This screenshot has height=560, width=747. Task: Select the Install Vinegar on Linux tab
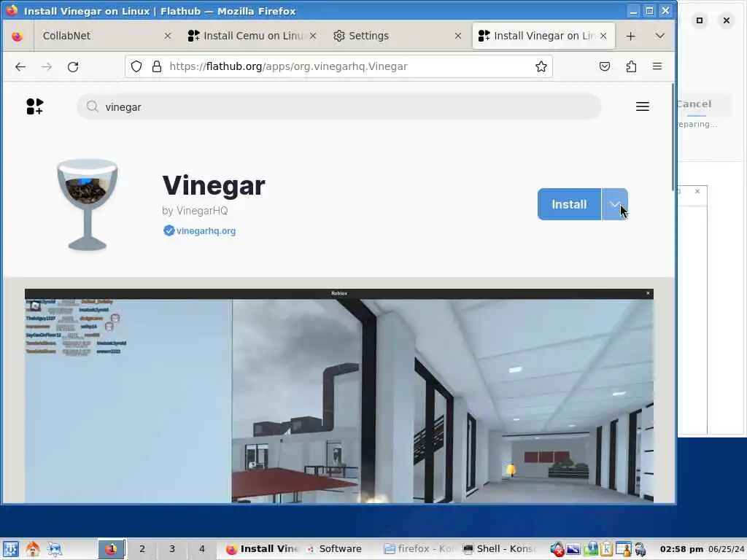pos(543,36)
